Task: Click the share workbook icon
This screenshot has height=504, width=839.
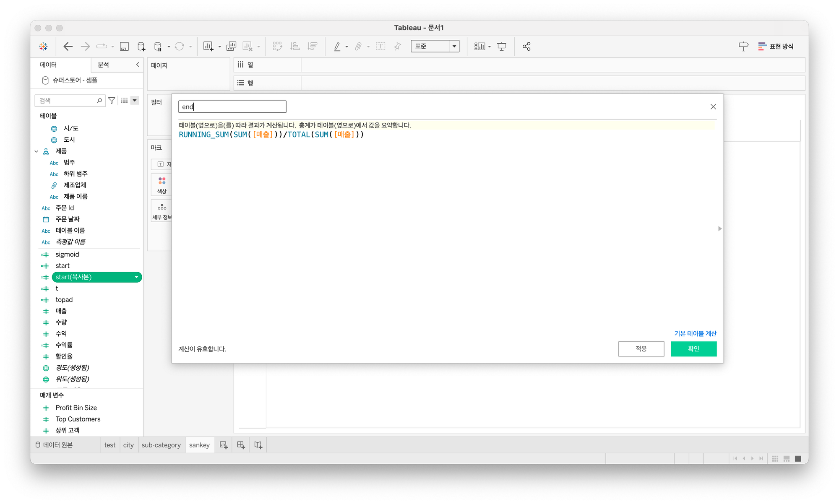Action: point(526,47)
